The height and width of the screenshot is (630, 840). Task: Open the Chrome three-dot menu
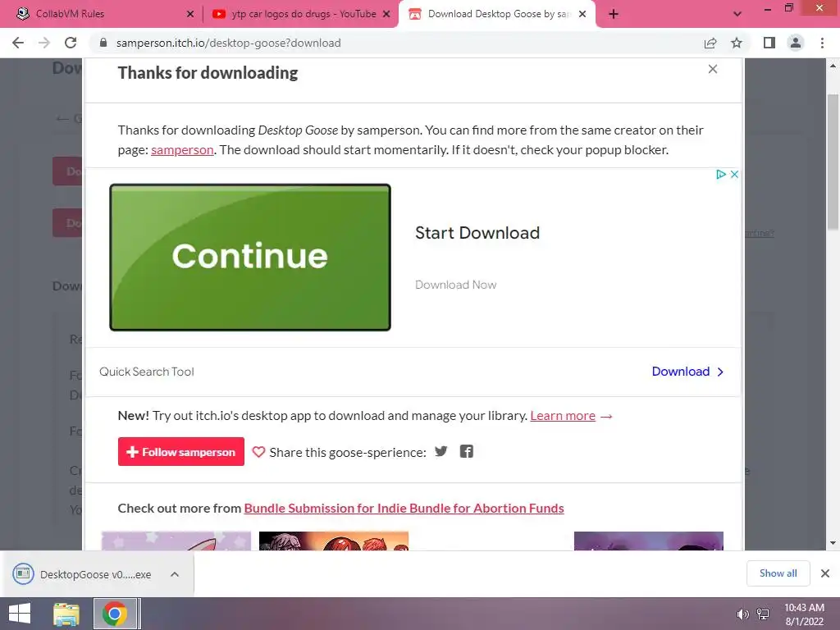(x=822, y=43)
